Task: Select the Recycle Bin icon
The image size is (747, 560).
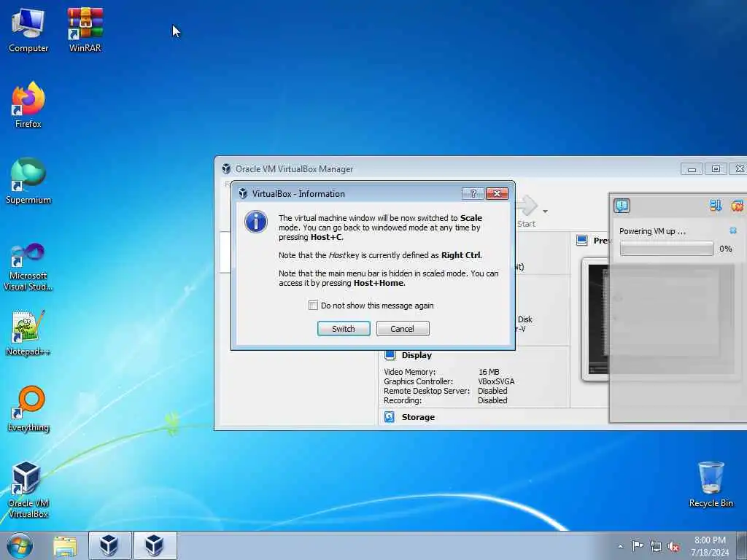Action: pos(711,485)
